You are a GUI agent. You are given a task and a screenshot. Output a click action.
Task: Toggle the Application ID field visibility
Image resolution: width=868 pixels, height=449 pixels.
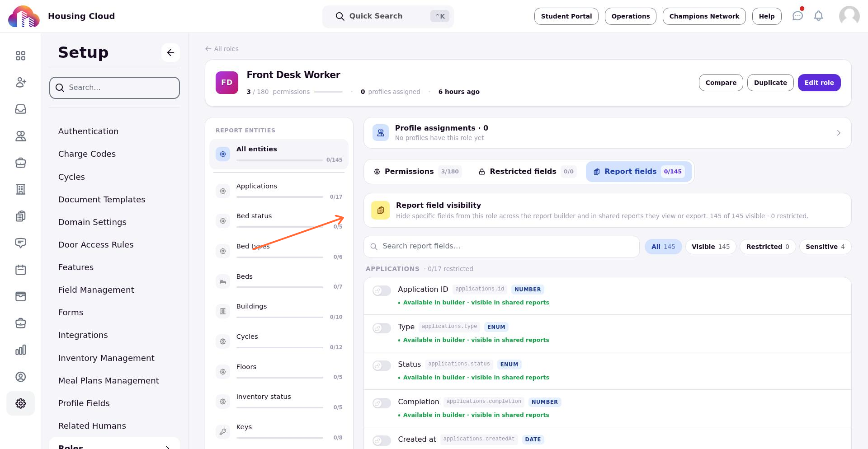click(x=382, y=290)
